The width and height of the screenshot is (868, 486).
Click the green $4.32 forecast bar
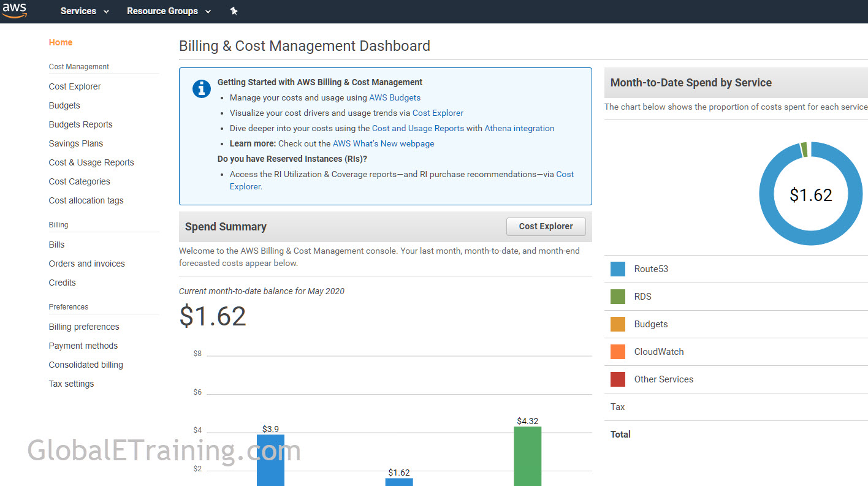pos(527,455)
